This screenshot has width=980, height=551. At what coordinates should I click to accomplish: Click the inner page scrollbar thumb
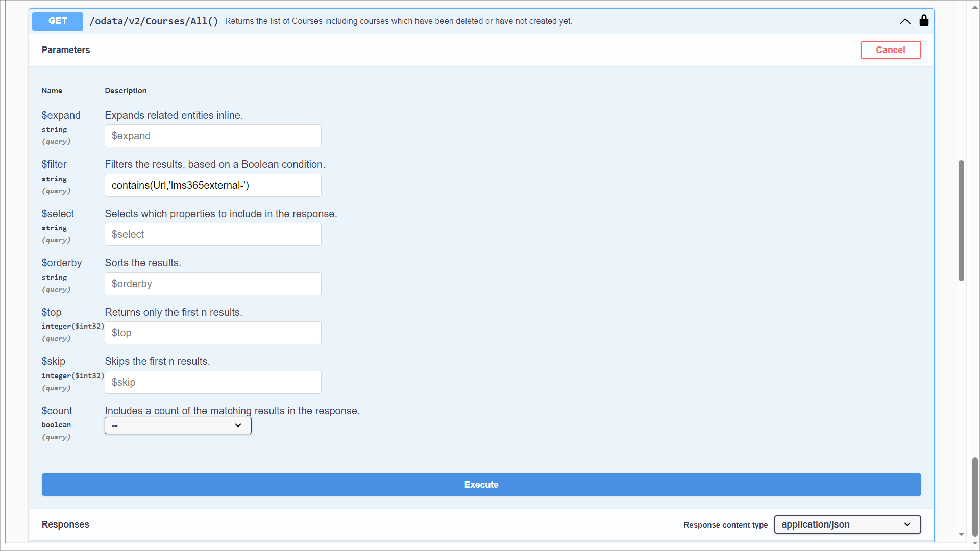961,220
